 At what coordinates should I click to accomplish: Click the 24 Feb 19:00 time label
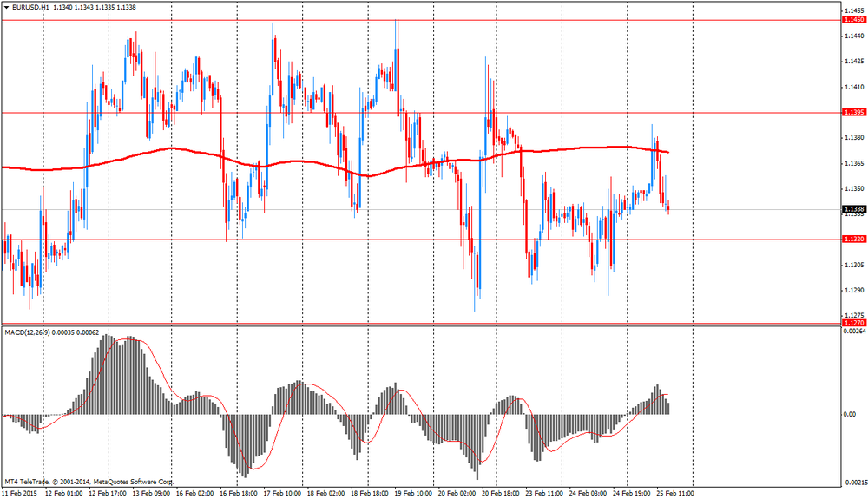[632, 494]
